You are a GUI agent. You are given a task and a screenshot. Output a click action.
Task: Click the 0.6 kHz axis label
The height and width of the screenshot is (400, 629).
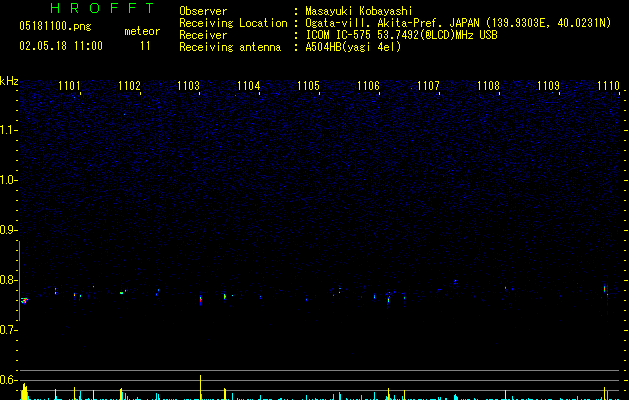point(8,380)
